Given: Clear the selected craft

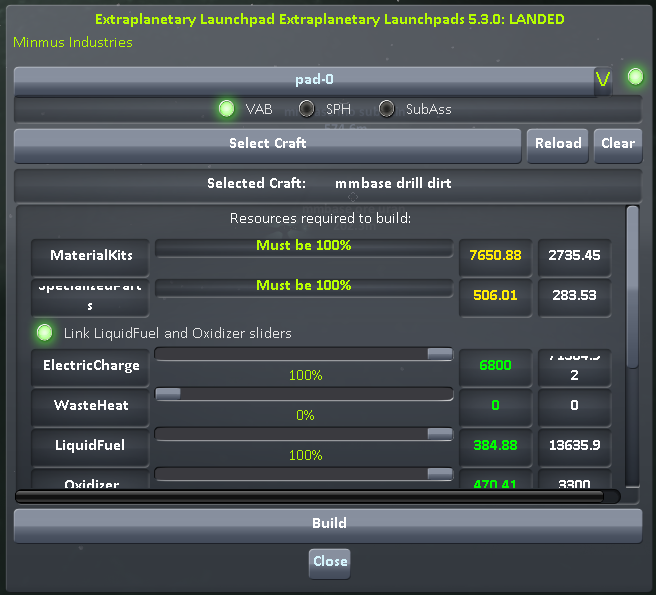Looking at the screenshot, I should (x=618, y=145).
